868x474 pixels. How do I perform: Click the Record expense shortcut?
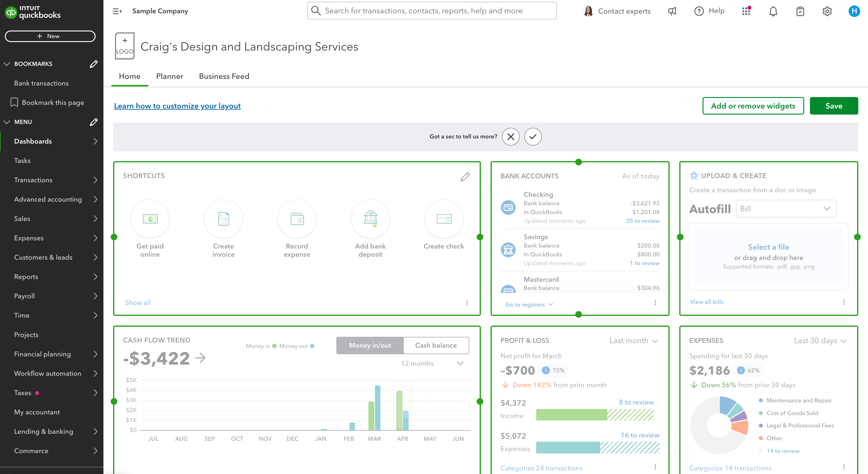point(297,219)
